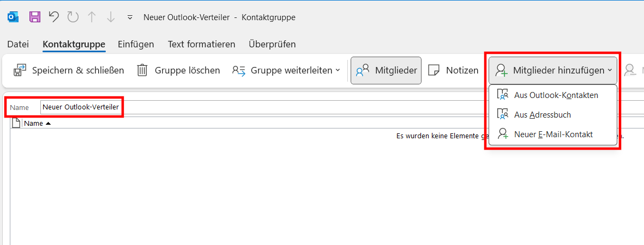
Task: Show the Mitglieder view
Action: click(x=386, y=71)
